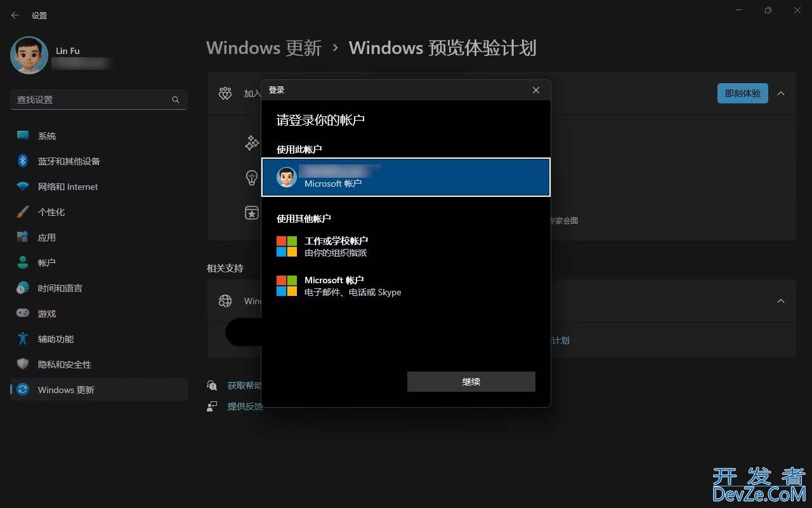Click the 提供反馈 person icon

click(212, 406)
